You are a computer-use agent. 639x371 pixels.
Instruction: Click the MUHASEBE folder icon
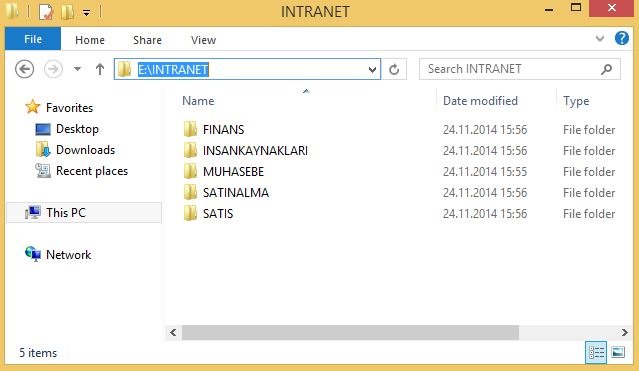pos(190,171)
